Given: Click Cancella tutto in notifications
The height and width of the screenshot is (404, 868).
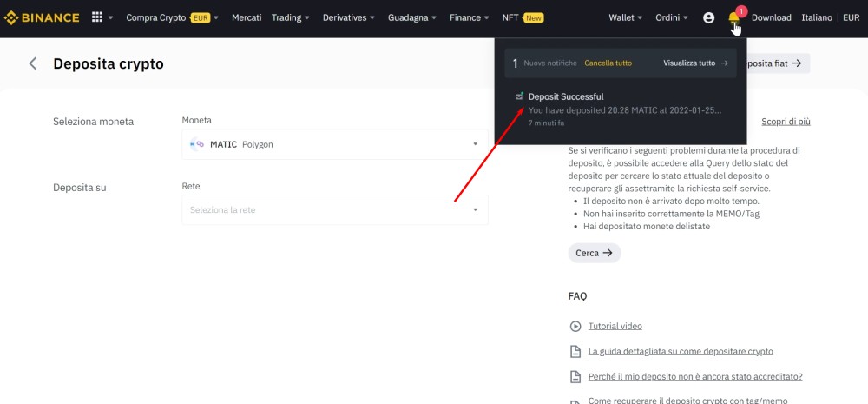Looking at the screenshot, I should (x=608, y=63).
